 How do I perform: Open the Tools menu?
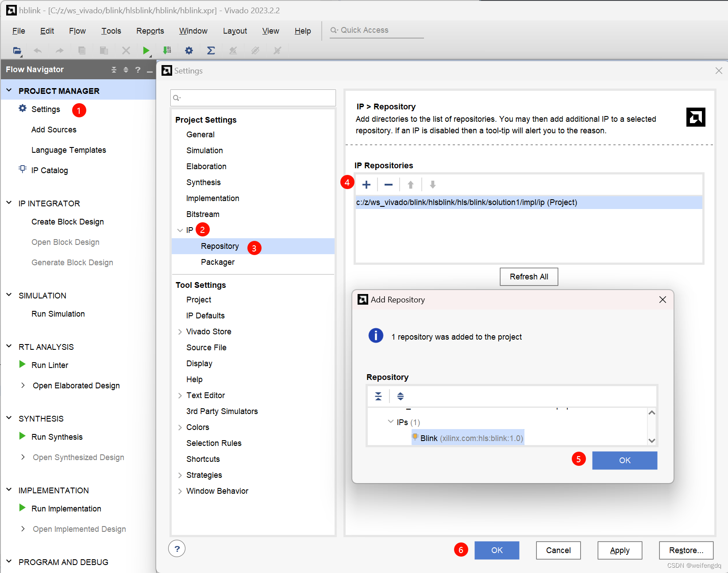[111, 31]
